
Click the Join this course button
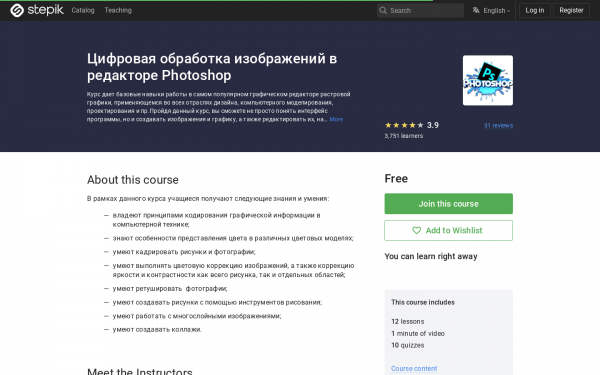coord(448,204)
